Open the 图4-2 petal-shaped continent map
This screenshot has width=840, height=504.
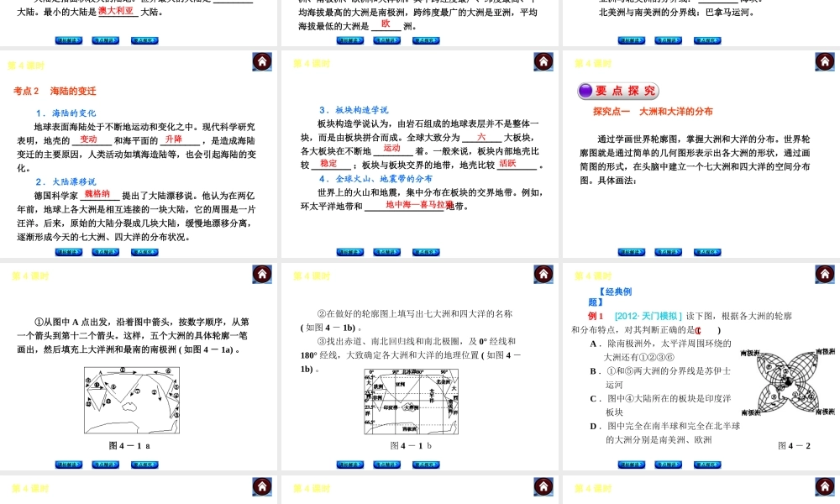(788, 382)
